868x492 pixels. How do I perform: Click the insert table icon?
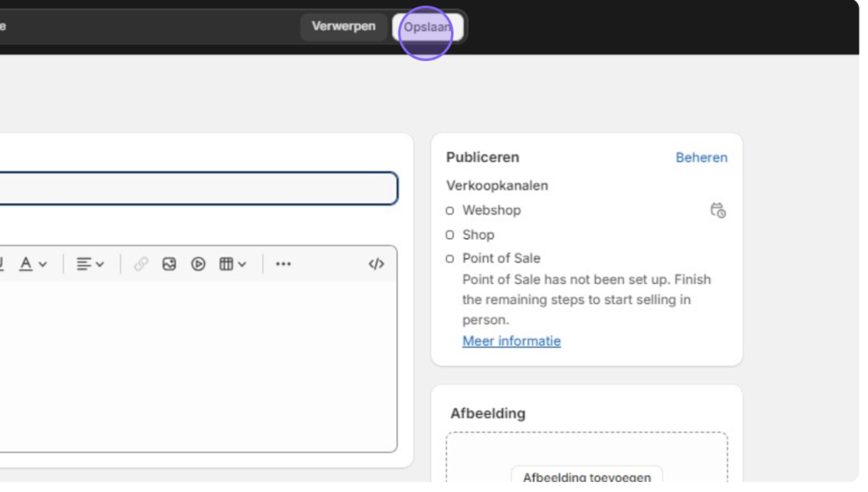tap(225, 263)
